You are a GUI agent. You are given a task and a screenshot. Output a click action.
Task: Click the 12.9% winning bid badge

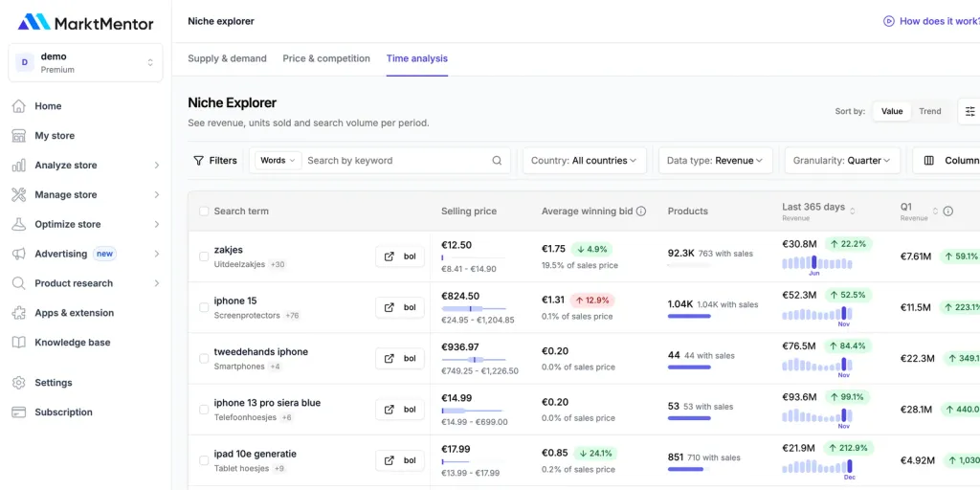coord(592,300)
